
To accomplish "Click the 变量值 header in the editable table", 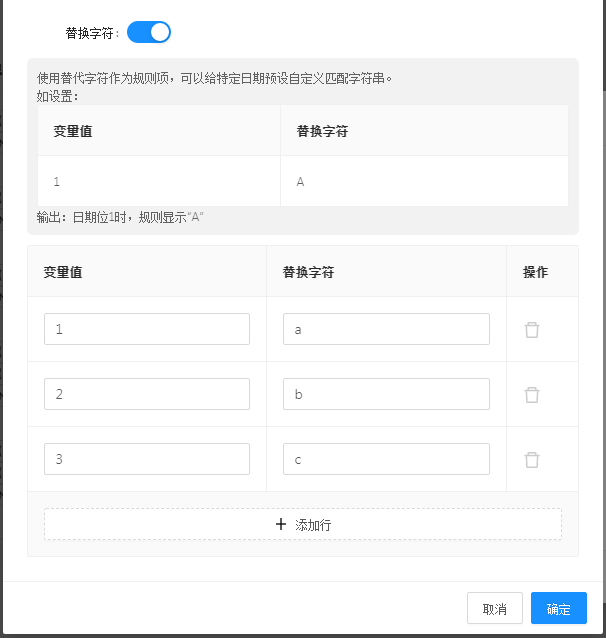I will coord(63,272).
